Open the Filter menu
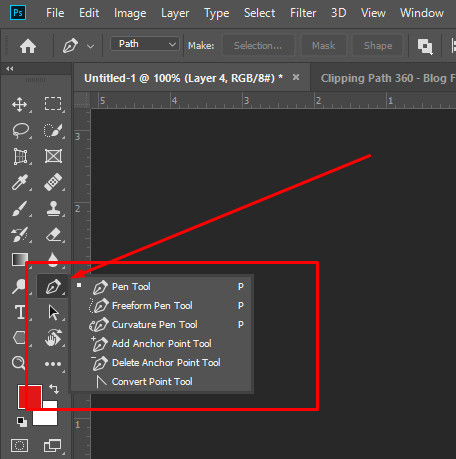The height and width of the screenshot is (459, 456). (303, 13)
